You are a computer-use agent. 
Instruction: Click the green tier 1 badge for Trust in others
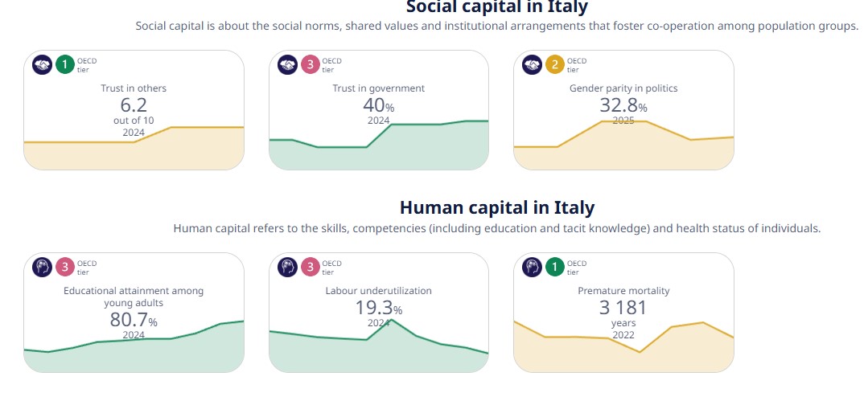[x=65, y=64]
